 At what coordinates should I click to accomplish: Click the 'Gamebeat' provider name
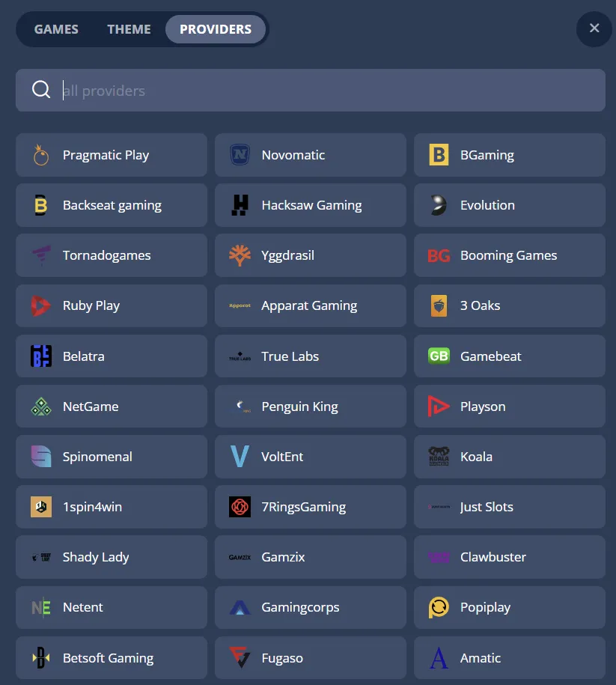[490, 356]
